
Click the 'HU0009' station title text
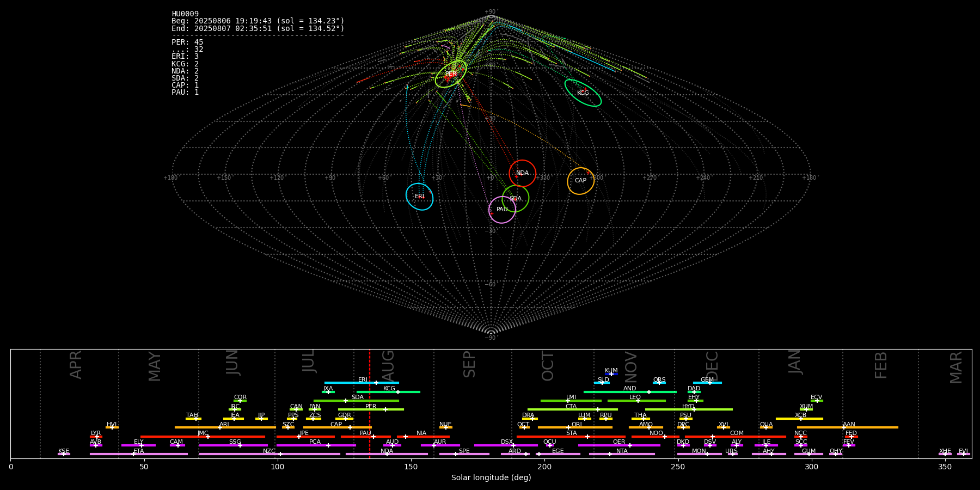185,14
